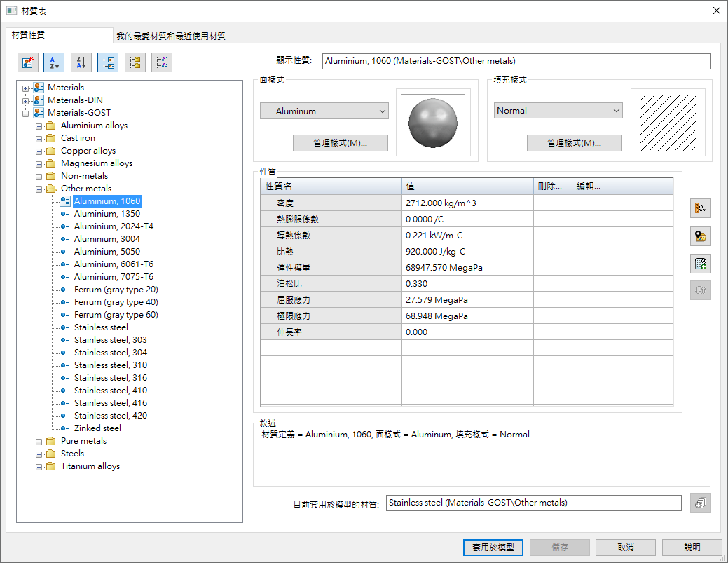Expand the Titanium alloys folder
The image size is (728, 563).
(39, 466)
